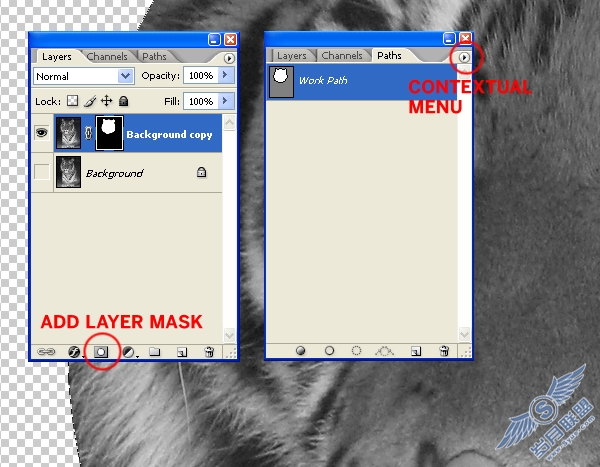Open the Fill slider arrow
Image resolution: width=600 pixels, height=467 pixels.
225,101
